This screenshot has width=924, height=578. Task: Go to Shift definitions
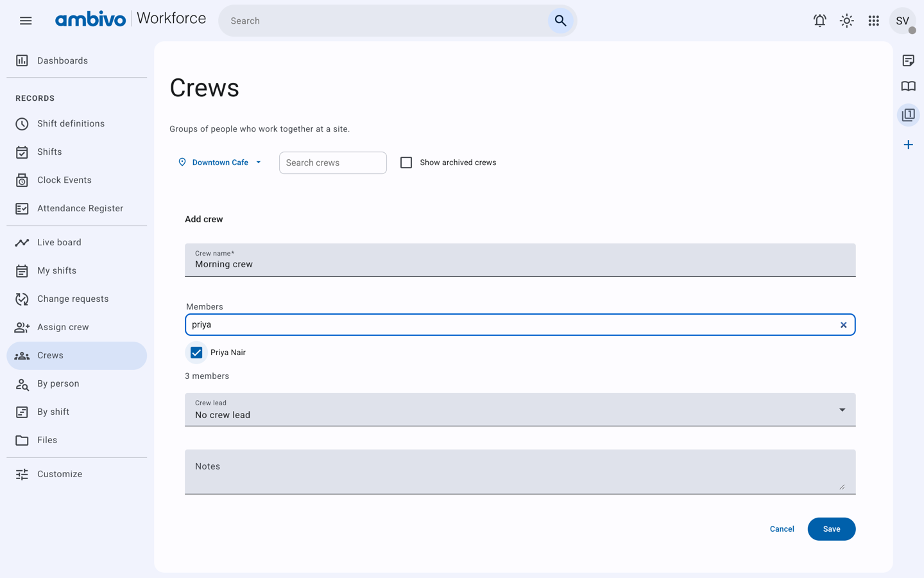point(77,123)
